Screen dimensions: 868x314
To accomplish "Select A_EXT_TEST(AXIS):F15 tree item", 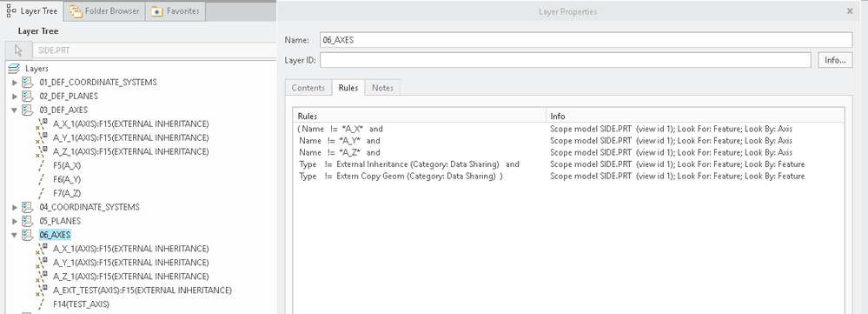I will [142, 291].
